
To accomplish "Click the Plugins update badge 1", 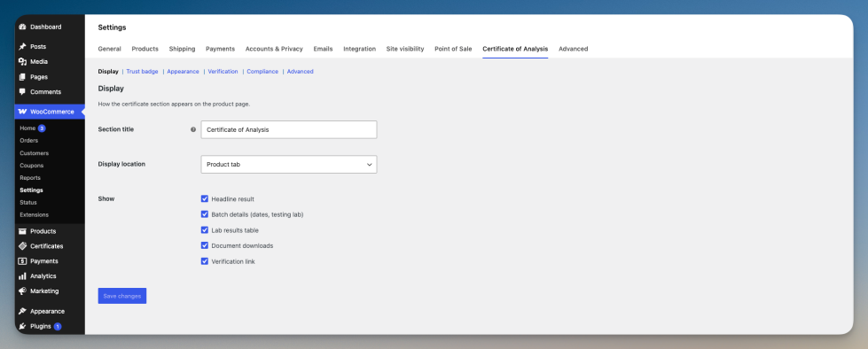I will [58, 326].
